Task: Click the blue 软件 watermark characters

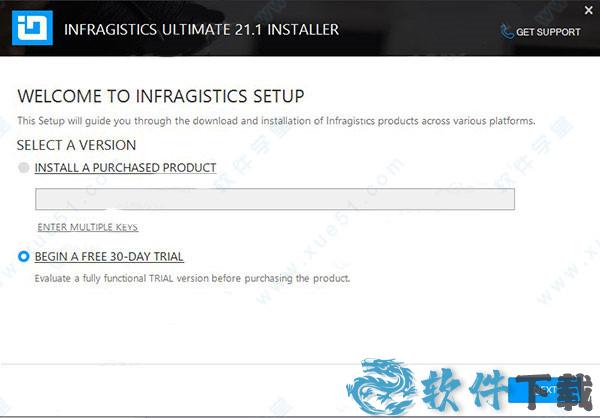Action: tap(464, 390)
